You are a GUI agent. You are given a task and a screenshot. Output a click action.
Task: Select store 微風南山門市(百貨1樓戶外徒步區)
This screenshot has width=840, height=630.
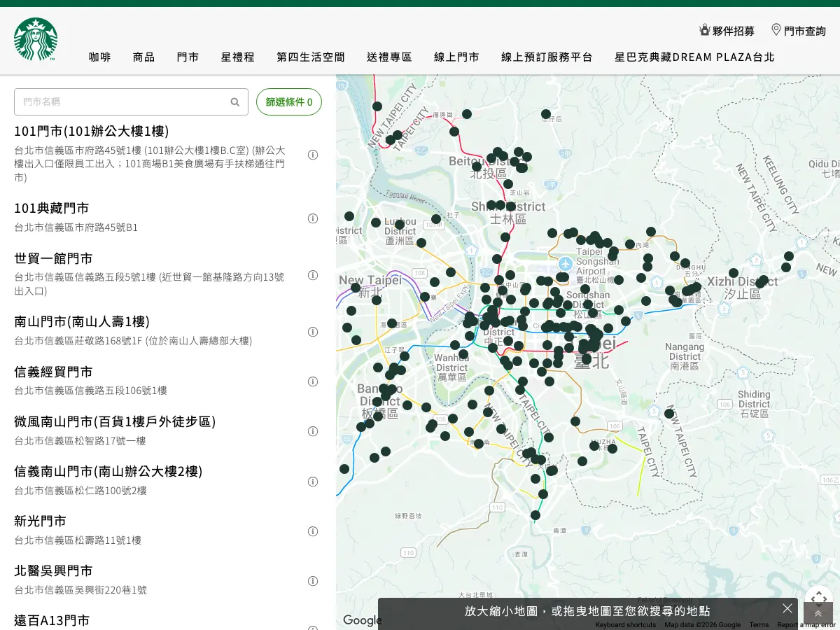click(x=115, y=421)
